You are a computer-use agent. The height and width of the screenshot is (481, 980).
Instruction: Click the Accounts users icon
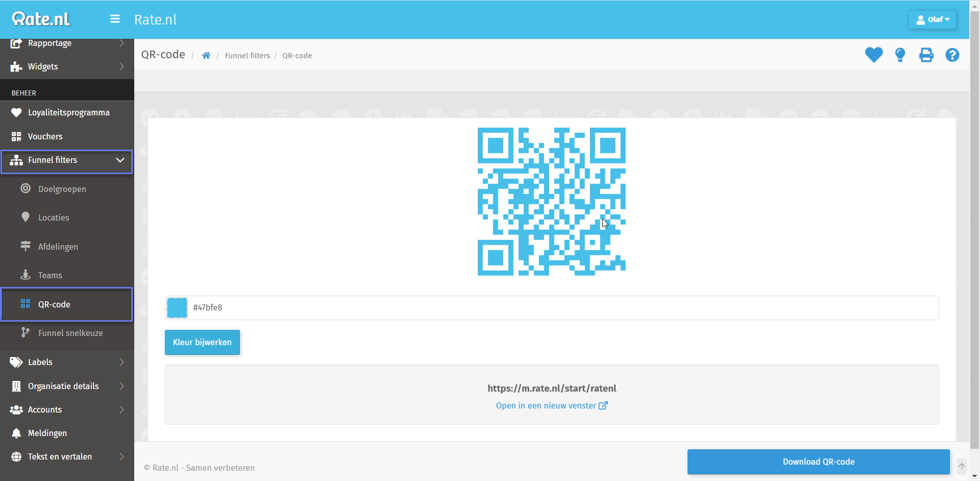tap(16, 410)
